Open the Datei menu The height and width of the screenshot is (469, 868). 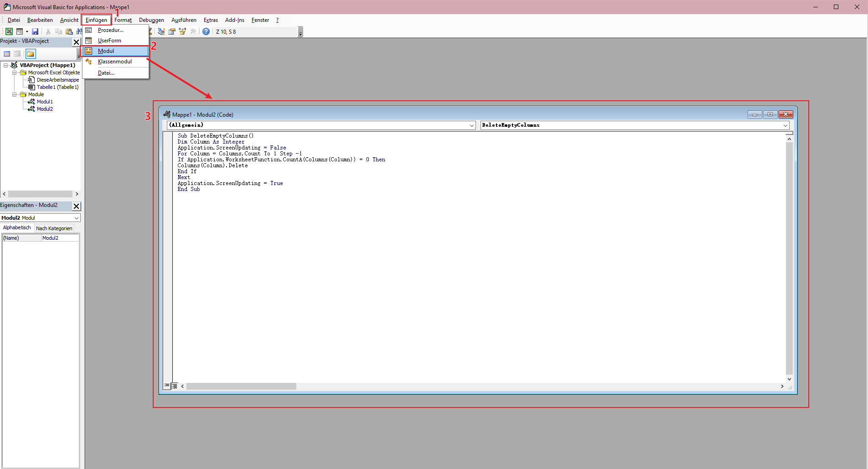14,20
